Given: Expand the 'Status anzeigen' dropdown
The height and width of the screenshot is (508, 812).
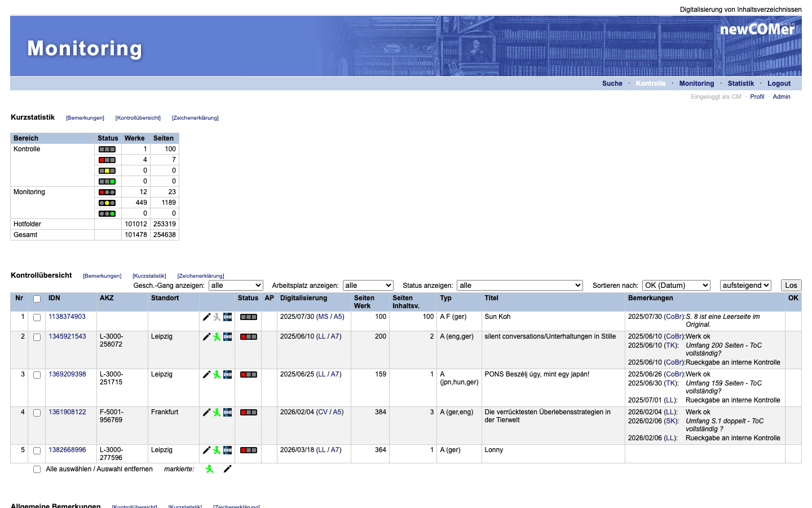Looking at the screenshot, I should (x=519, y=286).
